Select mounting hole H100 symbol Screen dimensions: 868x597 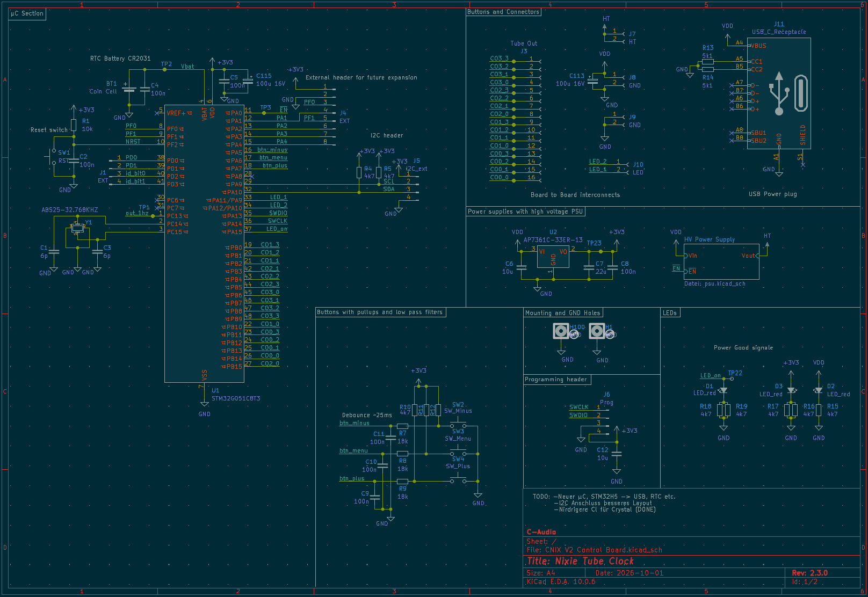(561, 331)
